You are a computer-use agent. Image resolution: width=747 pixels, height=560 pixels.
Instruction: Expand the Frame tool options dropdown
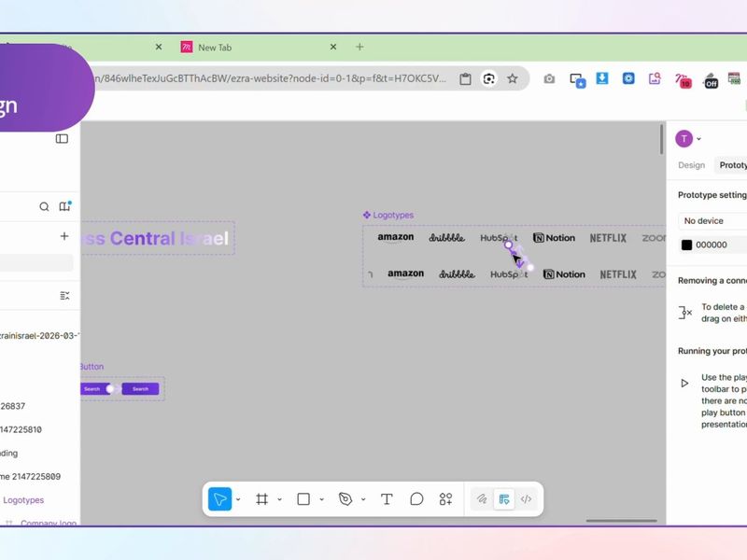(x=279, y=499)
